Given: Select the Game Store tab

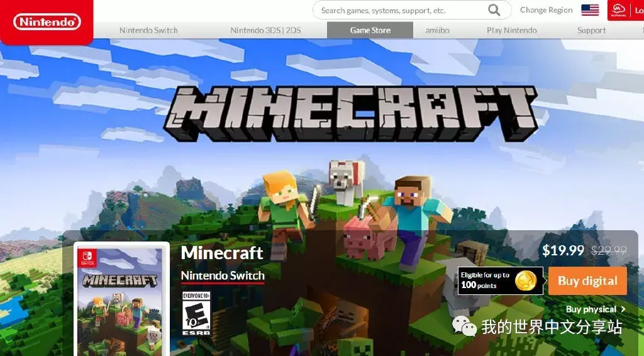Looking at the screenshot, I should pos(370,30).
